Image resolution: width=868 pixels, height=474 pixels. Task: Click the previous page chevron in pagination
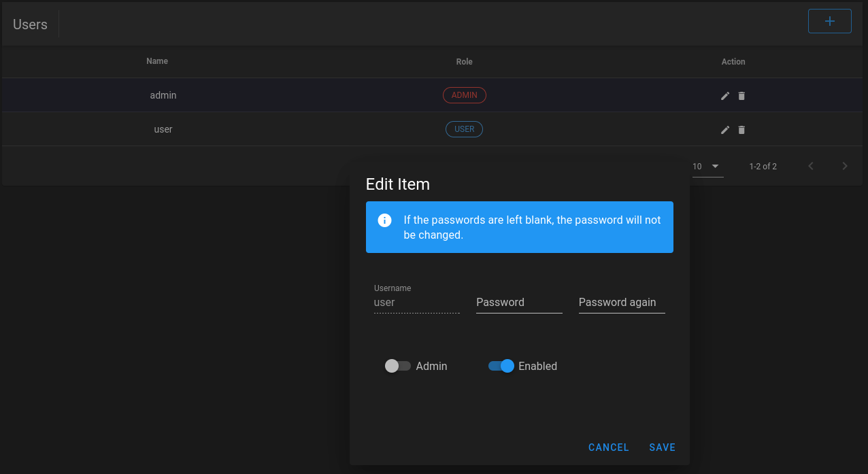(810, 165)
